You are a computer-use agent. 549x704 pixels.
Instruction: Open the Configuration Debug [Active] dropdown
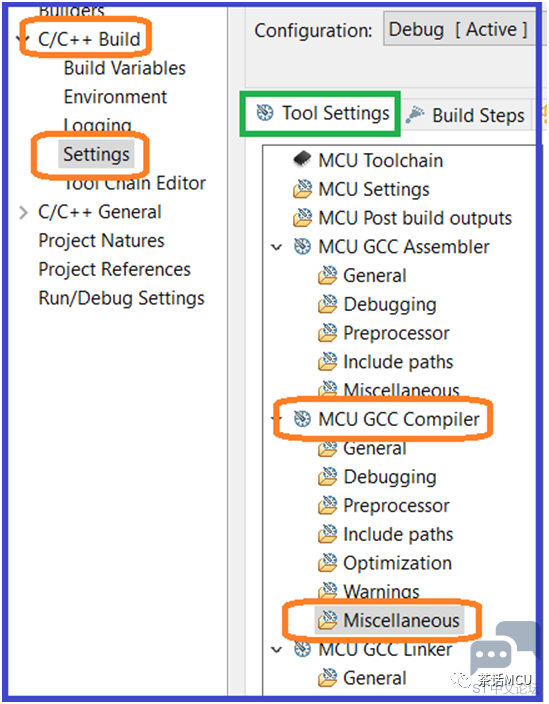click(x=459, y=29)
